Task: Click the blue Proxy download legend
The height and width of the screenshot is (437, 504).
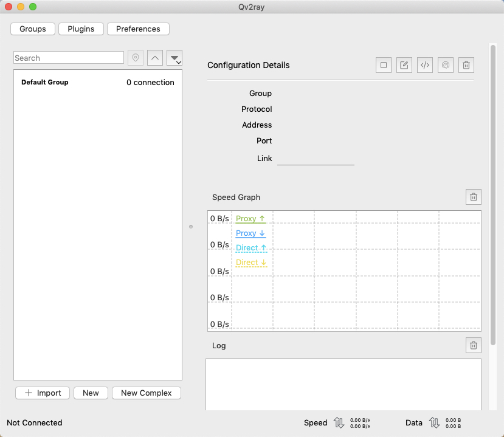Action: tap(250, 233)
